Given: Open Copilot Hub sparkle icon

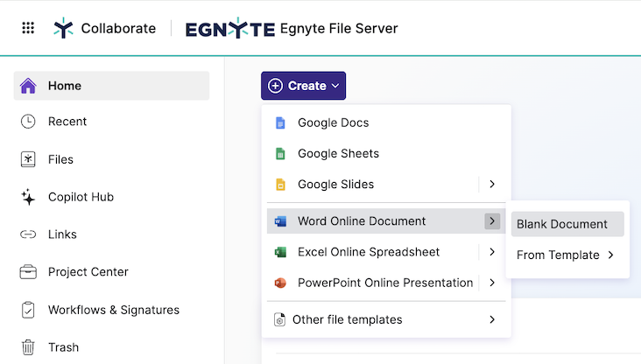Looking at the screenshot, I should [28, 197].
